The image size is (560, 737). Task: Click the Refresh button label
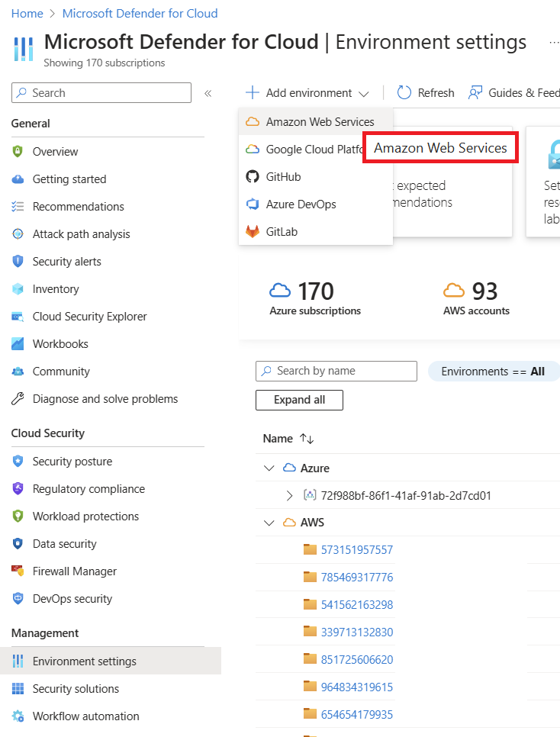coord(436,92)
